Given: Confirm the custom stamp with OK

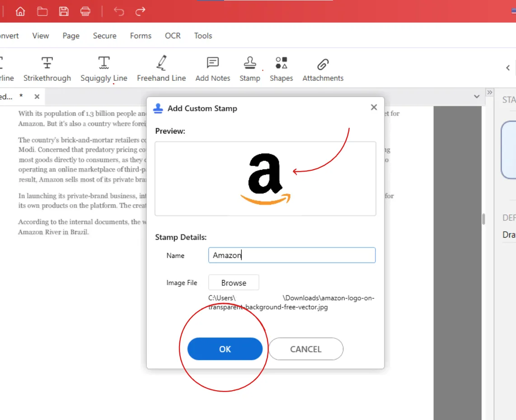Looking at the screenshot, I should [225, 349].
